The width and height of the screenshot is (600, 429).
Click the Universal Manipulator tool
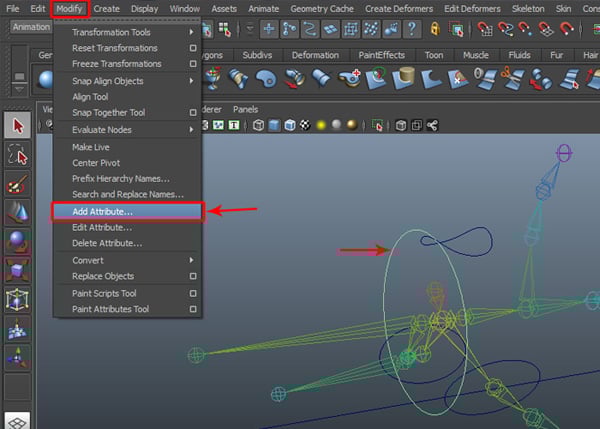(18, 300)
